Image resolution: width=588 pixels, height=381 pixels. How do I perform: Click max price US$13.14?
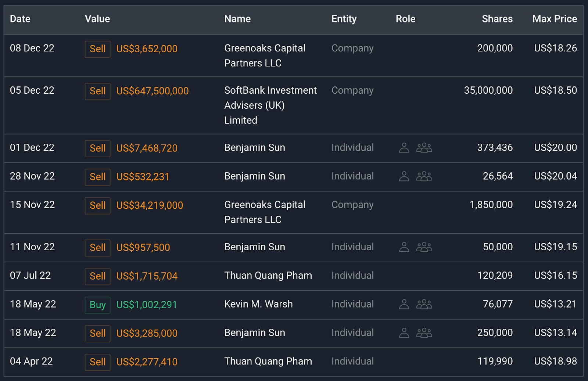(x=555, y=333)
